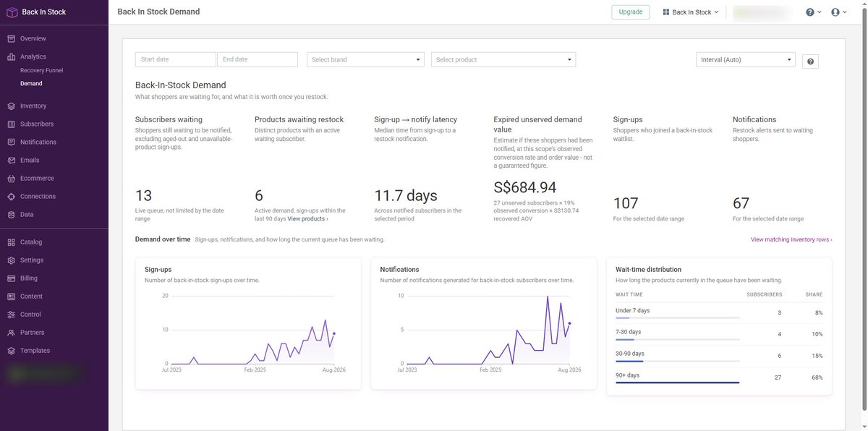Click the Content sidebar icon
The width and height of the screenshot is (868, 431).
[x=12, y=296]
